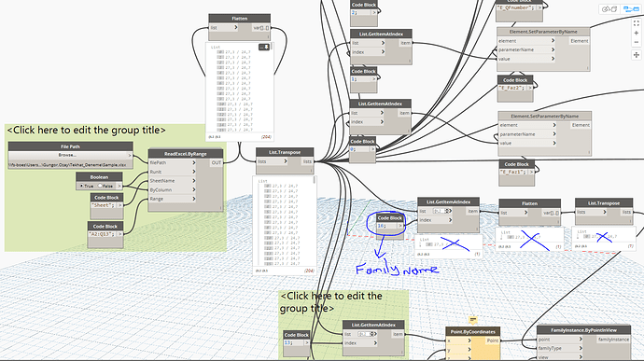Open the note icon above Point.ByCoordinates
The image size is (644, 361).
point(472,320)
